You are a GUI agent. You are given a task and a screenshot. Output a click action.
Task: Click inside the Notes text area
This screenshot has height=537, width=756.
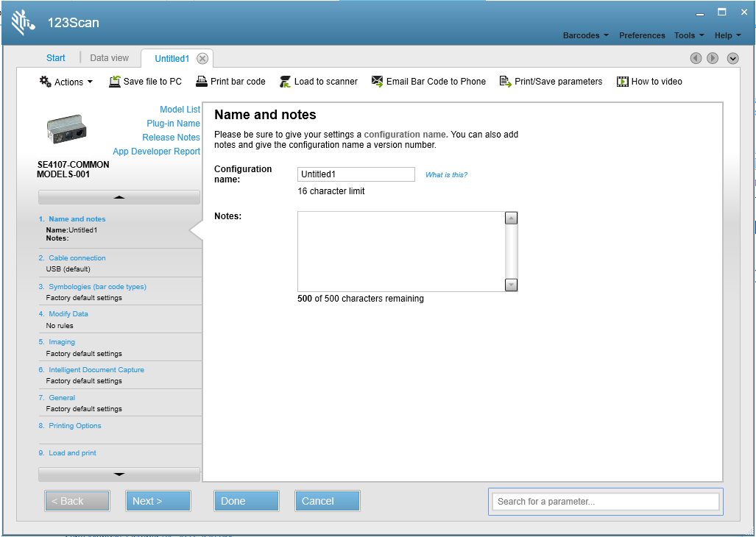pyautogui.click(x=400, y=252)
